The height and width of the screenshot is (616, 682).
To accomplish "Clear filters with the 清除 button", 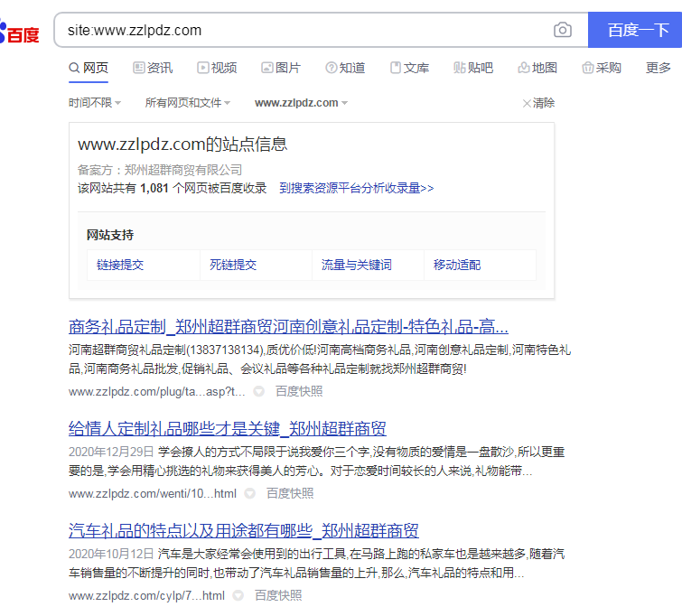I will (538, 103).
